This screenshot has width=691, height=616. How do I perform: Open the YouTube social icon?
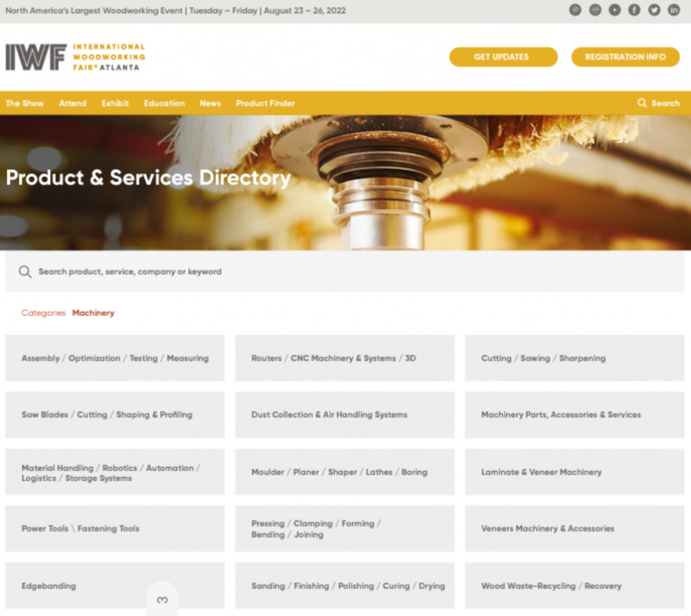tap(615, 10)
